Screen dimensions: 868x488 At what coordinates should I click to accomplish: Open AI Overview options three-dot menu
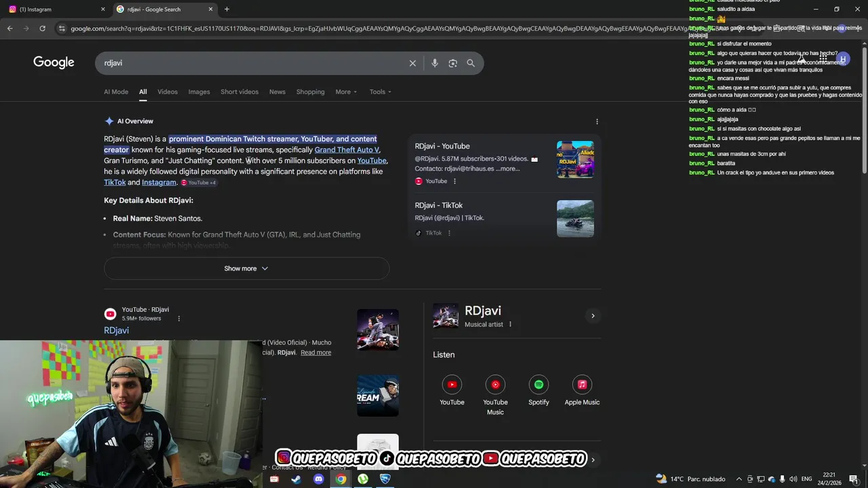click(x=597, y=121)
